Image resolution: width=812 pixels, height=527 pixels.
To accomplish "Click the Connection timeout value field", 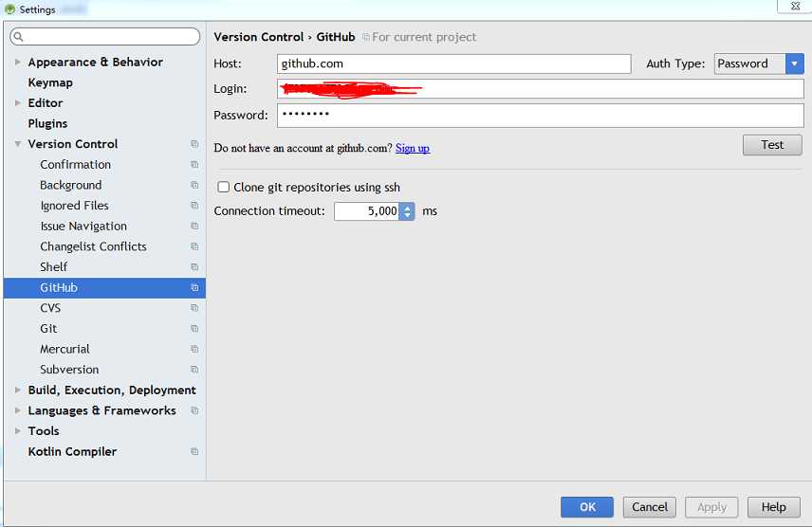I will point(367,211).
